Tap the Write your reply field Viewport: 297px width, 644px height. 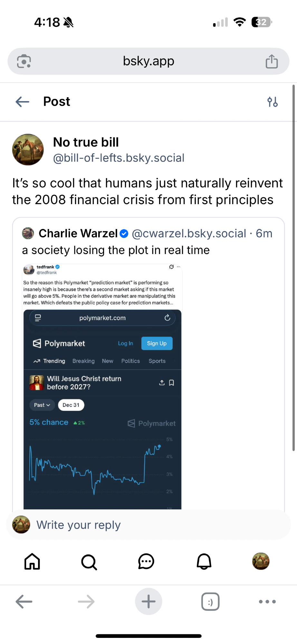(148, 525)
